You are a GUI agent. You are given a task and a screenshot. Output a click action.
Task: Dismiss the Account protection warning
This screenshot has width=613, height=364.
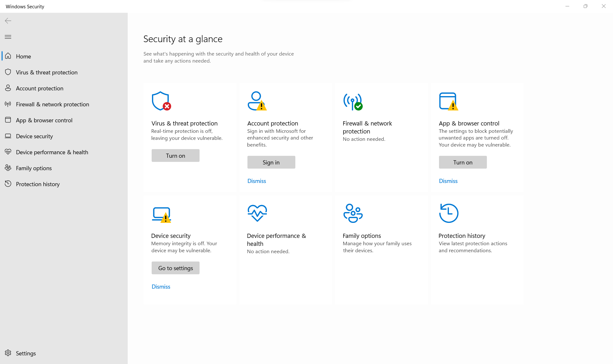(x=257, y=181)
